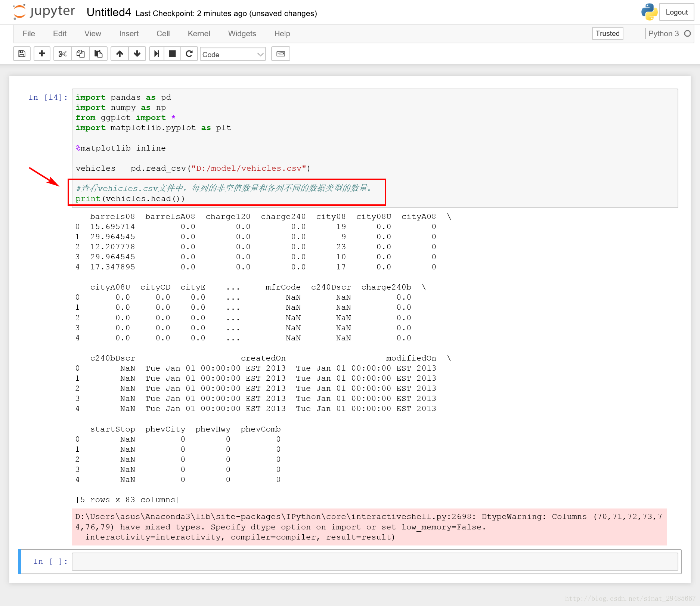Copy selected cells icon
Viewport: 700px width, 606px height.
(x=80, y=54)
